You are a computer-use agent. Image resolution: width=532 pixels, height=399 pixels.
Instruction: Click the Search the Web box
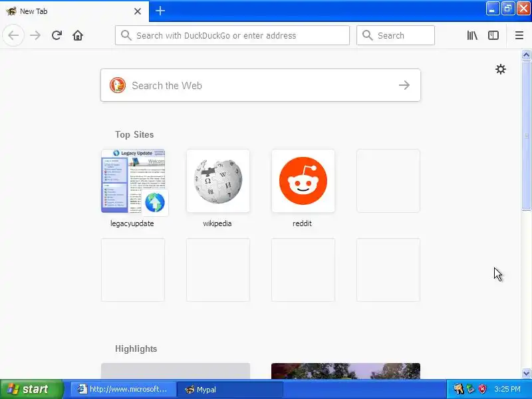coord(261,85)
